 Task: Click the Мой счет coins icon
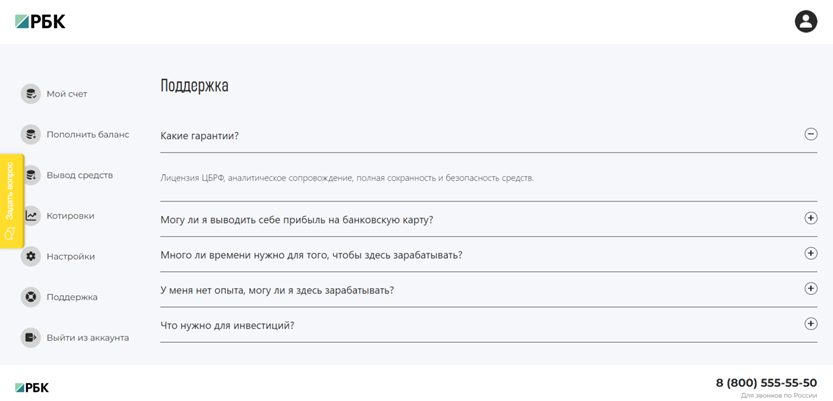(31, 94)
